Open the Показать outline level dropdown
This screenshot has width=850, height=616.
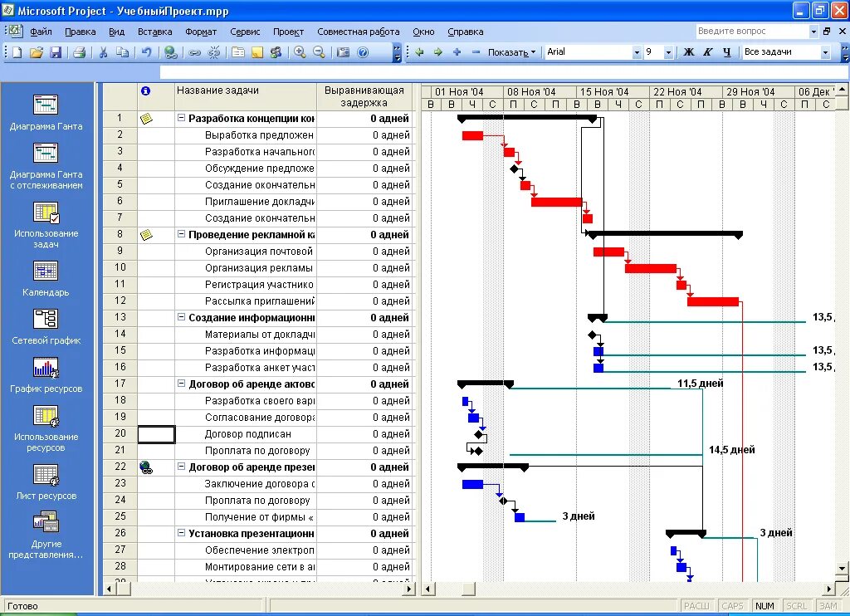pos(511,52)
